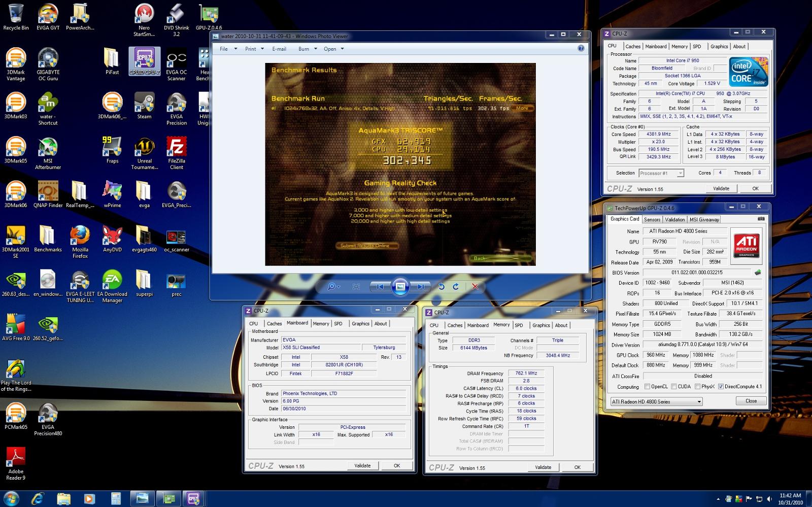Rotate image clockwise in Photo Viewer

click(x=456, y=287)
